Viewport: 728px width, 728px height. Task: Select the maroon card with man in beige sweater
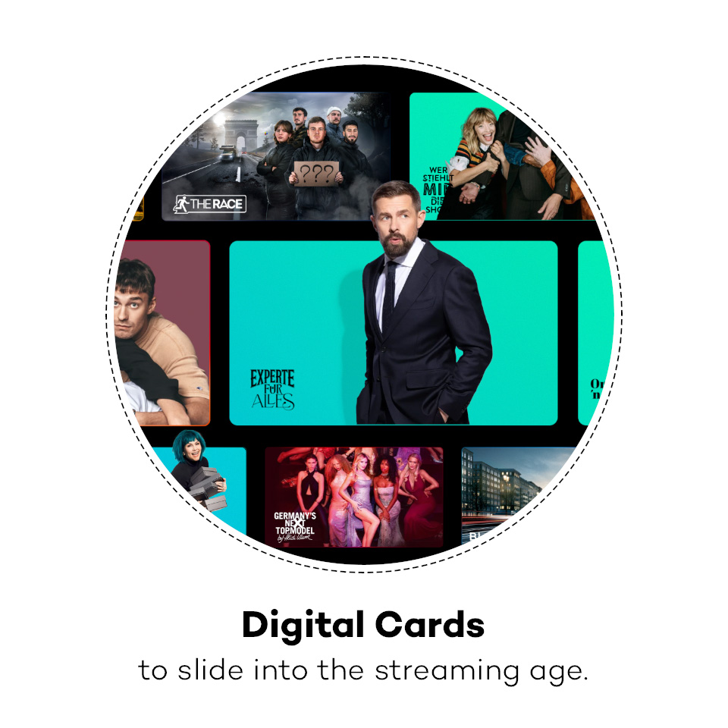click(x=162, y=333)
